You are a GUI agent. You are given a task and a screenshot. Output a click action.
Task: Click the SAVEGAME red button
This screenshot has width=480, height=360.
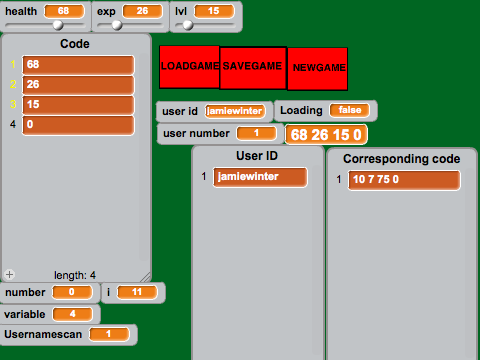(x=253, y=68)
